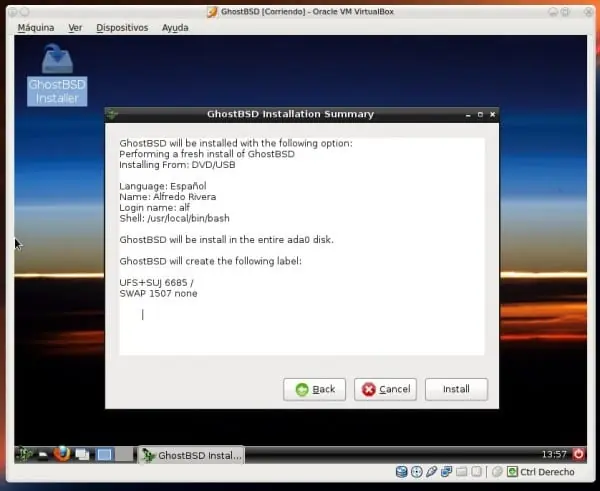
Task: Click the VirtualBox window title text
Action: (307, 11)
